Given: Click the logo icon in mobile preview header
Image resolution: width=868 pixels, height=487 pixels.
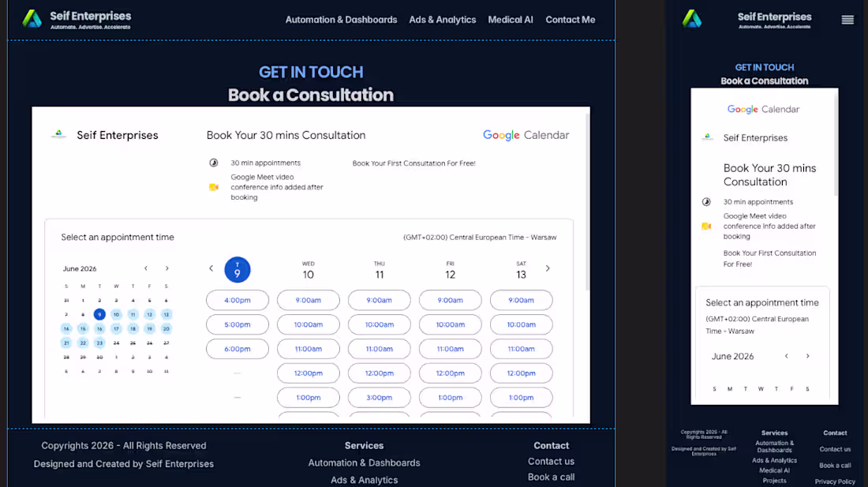Looking at the screenshot, I should point(692,20).
